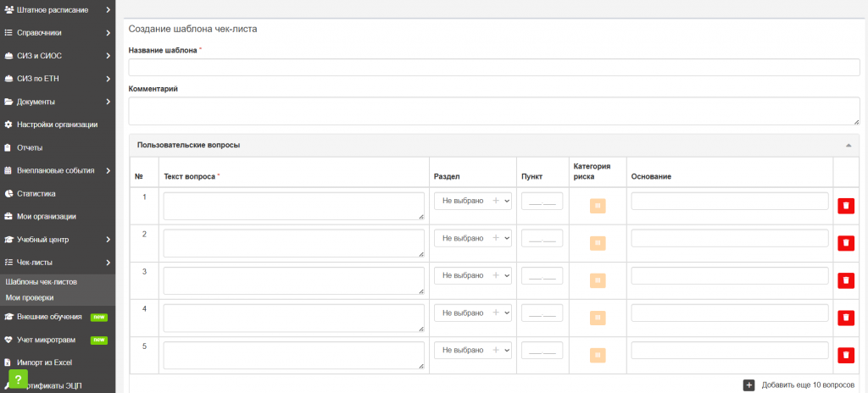Image resolution: width=868 pixels, height=393 pixels.
Task: Delete question row 1 with red trash icon
Action: 846,206
